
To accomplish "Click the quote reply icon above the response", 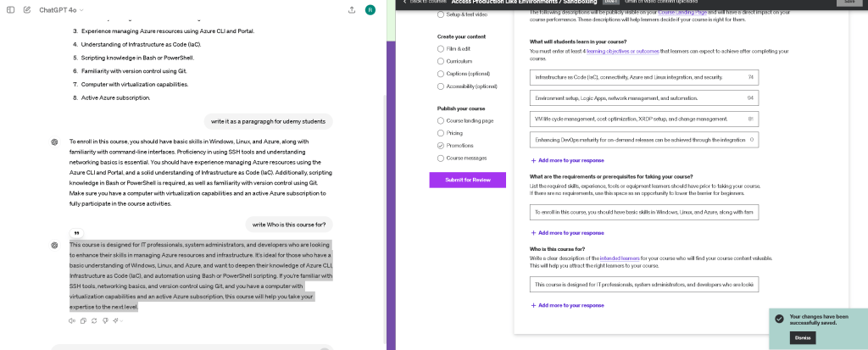I will tap(76, 233).
